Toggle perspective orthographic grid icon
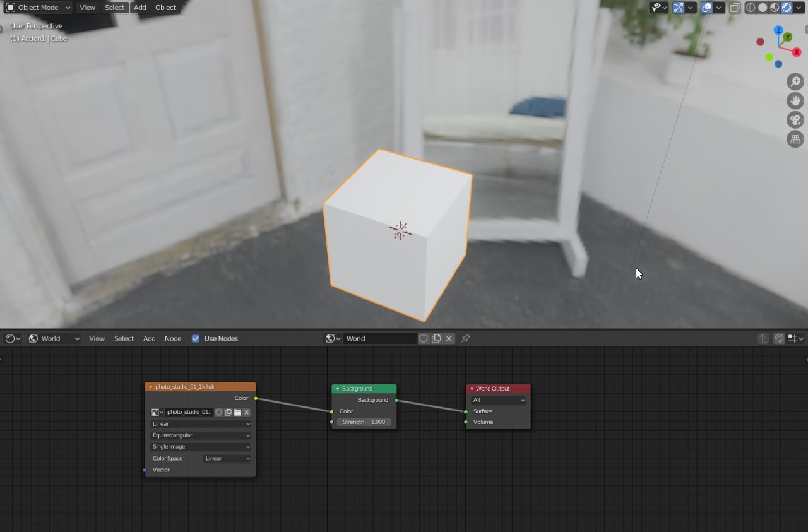Image resolution: width=808 pixels, height=532 pixels. (x=795, y=139)
